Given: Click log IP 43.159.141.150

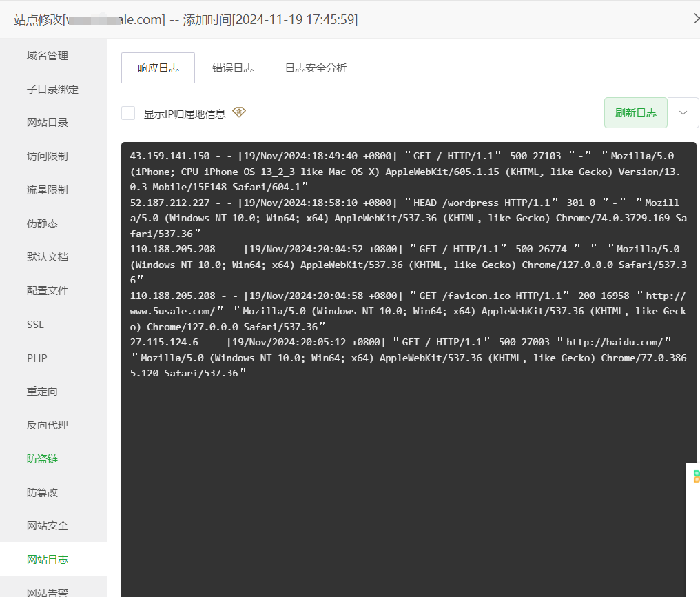Looking at the screenshot, I should [169, 156].
